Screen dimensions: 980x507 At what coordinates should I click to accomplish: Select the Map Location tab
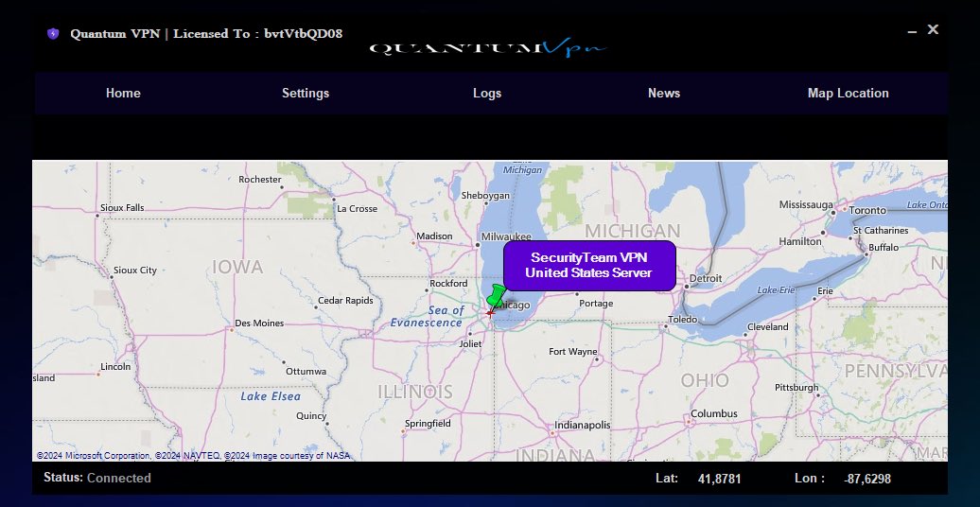pyautogui.click(x=849, y=93)
